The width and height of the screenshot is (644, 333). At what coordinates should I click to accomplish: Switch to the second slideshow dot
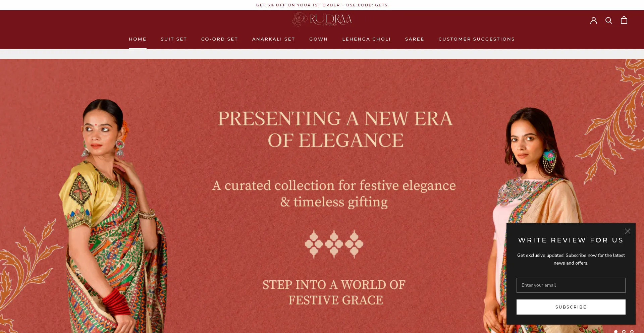tap(624, 331)
